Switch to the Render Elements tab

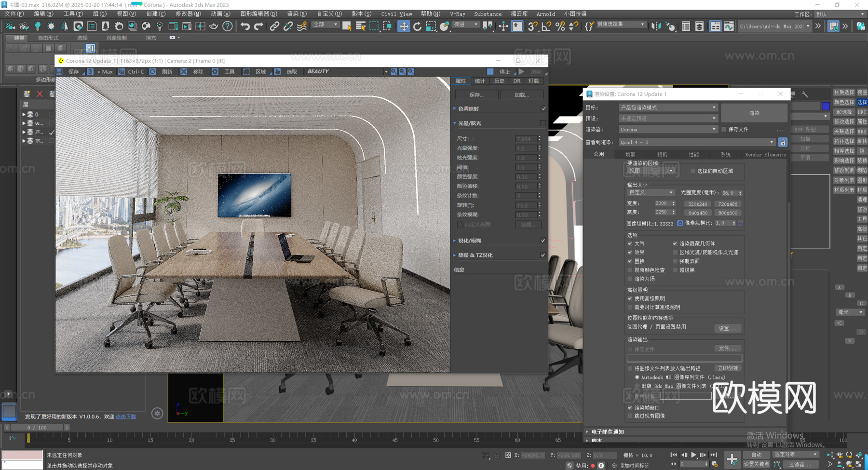click(x=765, y=154)
